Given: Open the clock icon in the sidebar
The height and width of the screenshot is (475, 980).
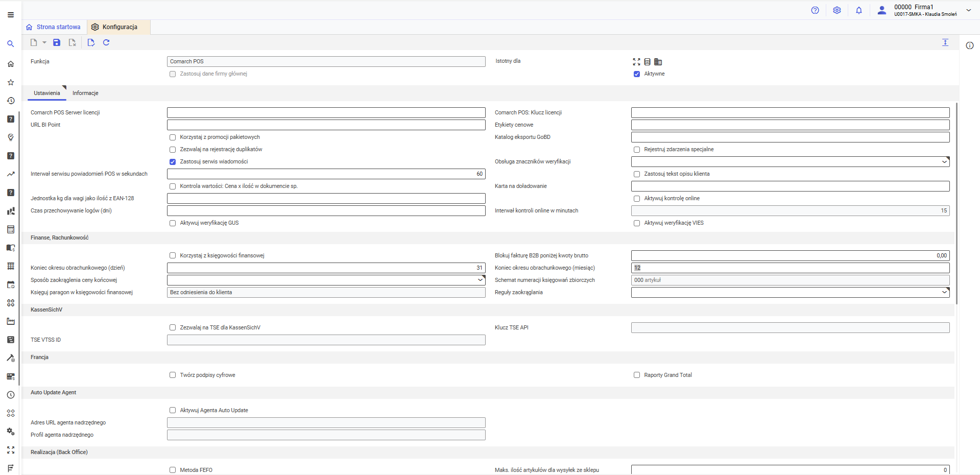Looking at the screenshot, I should [11, 395].
